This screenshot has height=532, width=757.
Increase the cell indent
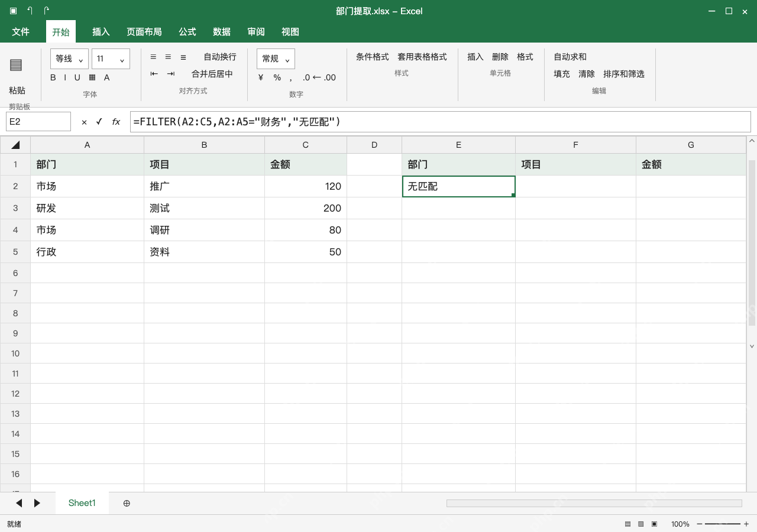pos(171,74)
